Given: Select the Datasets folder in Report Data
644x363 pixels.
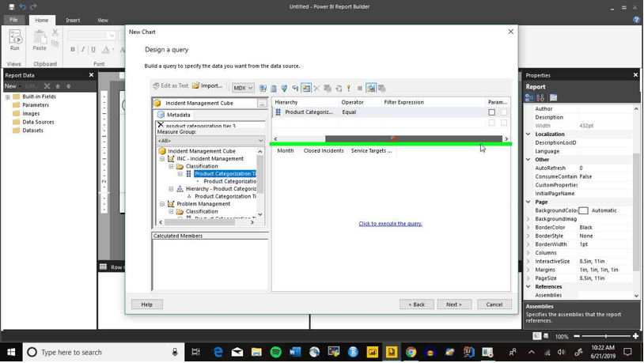Looking at the screenshot, I should coord(33,130).
